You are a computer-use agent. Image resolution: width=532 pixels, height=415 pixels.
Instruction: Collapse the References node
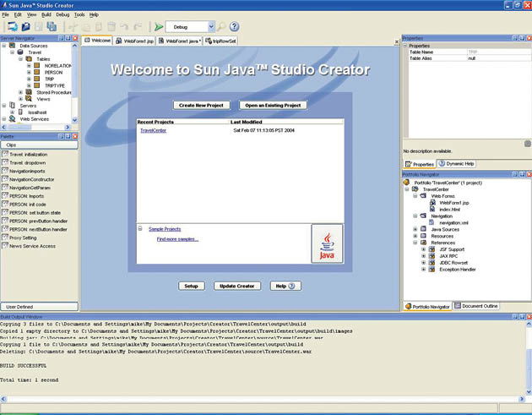[x=415, y=243]
